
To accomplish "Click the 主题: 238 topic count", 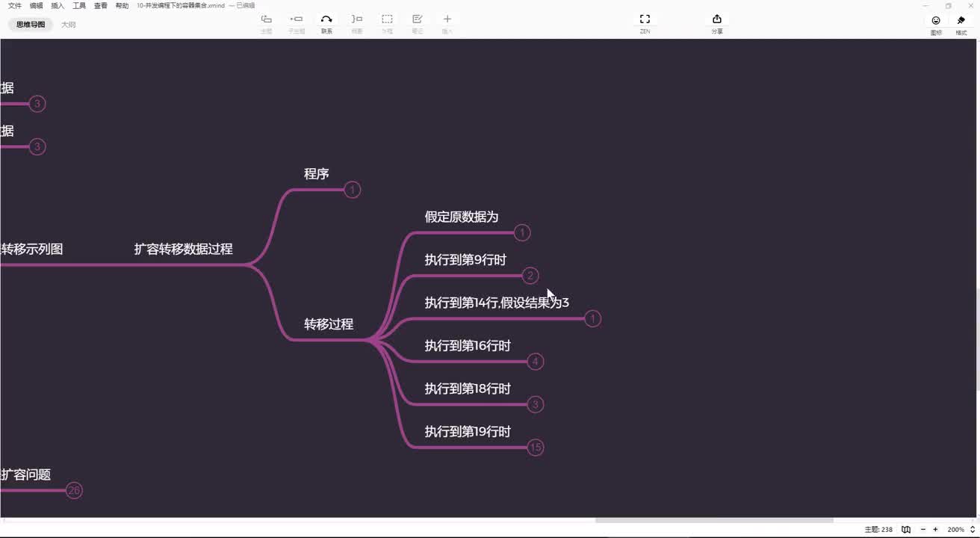I will point(878,529).
